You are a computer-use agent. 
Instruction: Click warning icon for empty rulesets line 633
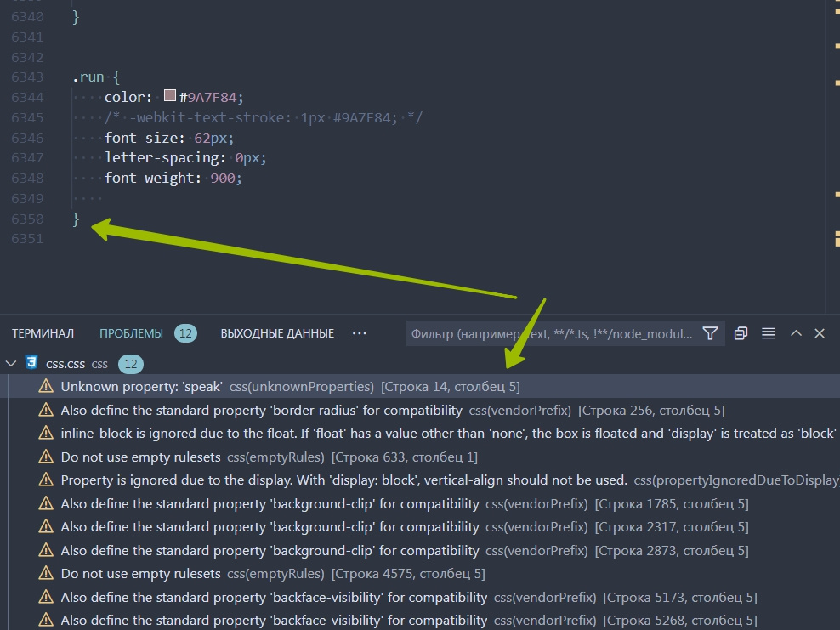46,457
